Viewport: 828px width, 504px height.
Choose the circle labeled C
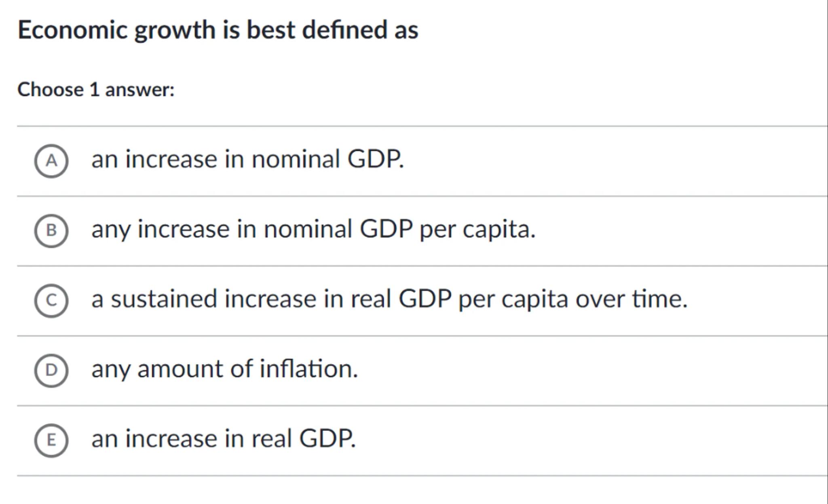tap(51, 301)
